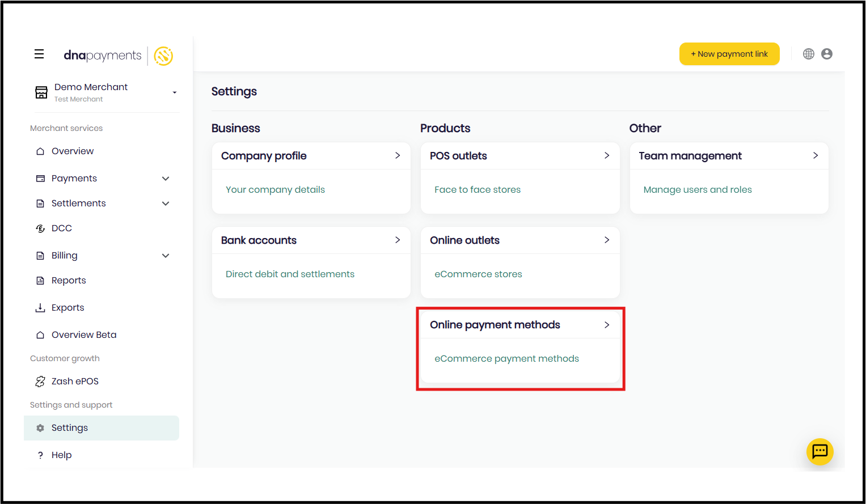The width and height of the screenshot is (866, 504).
Task: Expand the Settlements submenu chevron
Action: [166, 204]
